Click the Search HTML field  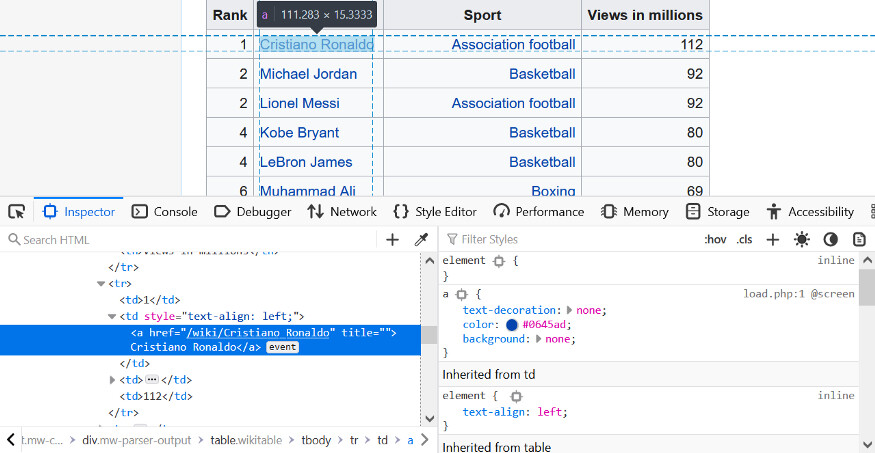tap(190, 239)
